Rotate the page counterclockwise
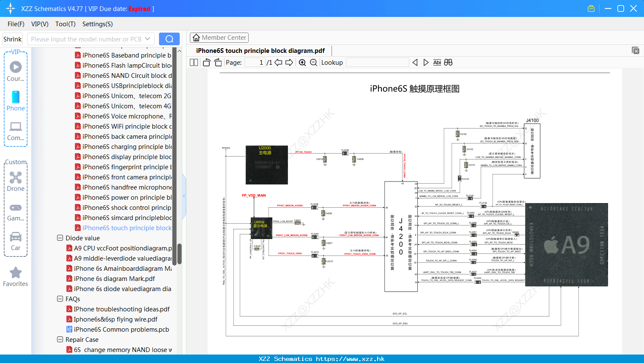 [206, 62]
